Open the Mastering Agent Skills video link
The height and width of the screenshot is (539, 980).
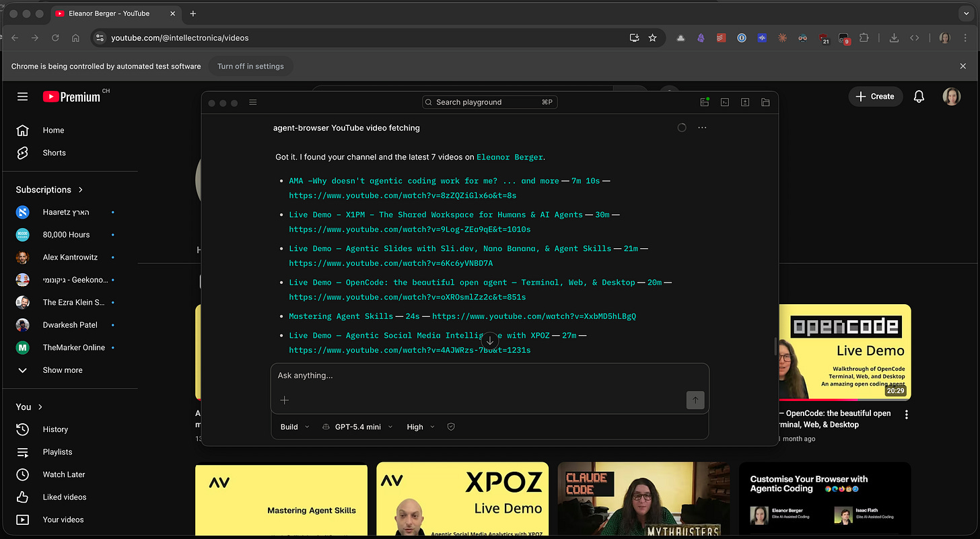[341, 316]
